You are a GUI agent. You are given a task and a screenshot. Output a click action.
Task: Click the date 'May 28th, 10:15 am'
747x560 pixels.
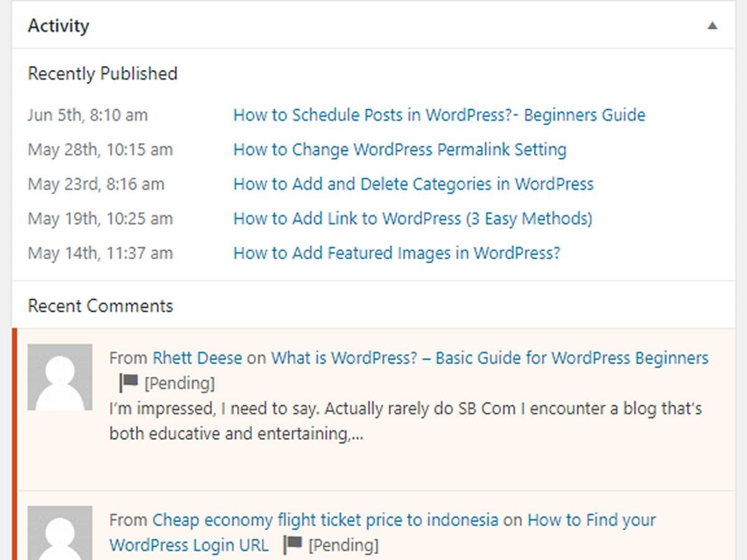point(100,150)
